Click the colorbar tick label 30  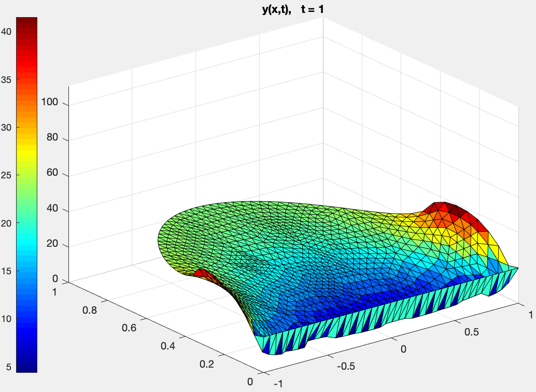coord(6,128)
